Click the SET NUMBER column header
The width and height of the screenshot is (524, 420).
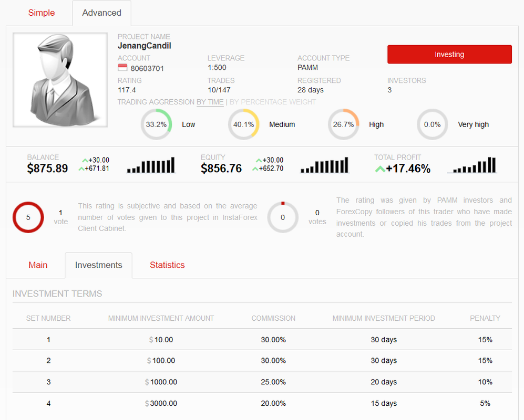(48, 319)
